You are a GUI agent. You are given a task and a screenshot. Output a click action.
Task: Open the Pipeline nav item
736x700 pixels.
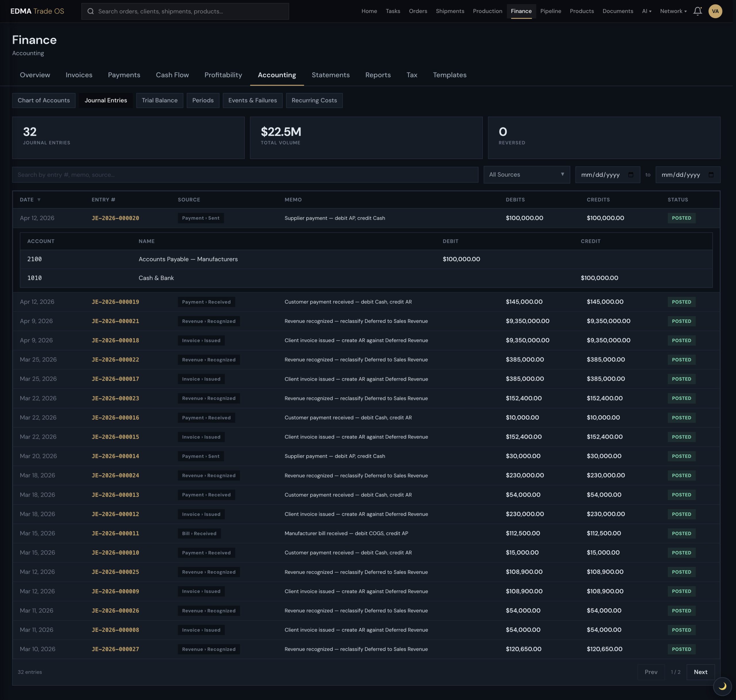click(x=551, y=11)
